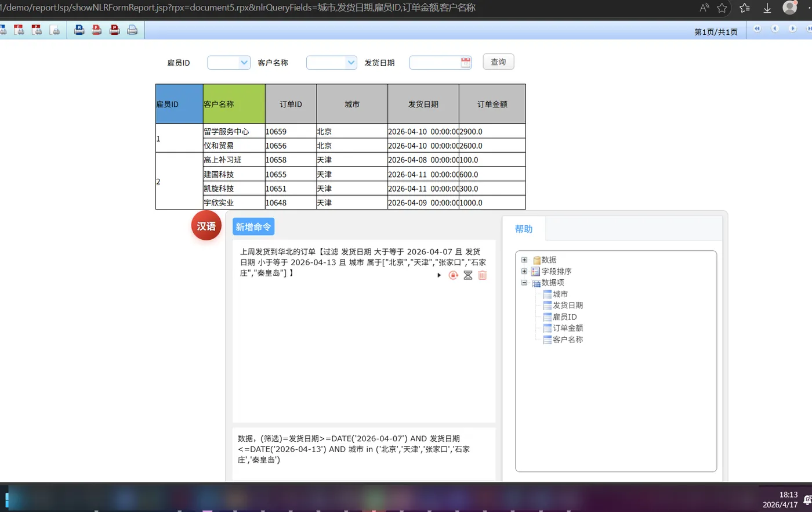812x512 pixels.
Task: Expand the 数据 tree node
Action: 524,259
